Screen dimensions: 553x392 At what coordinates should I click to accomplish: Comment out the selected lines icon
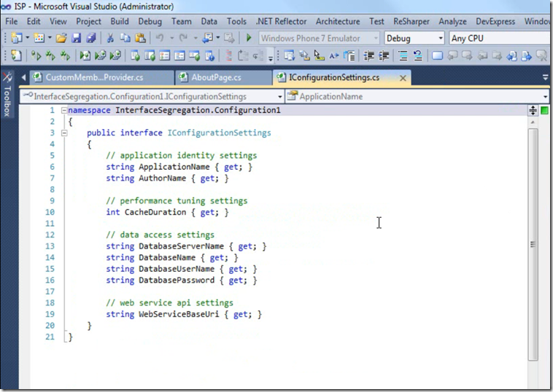(403, 55)
